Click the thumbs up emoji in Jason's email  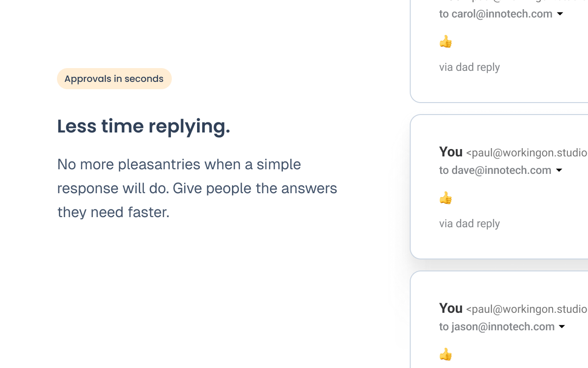(446, 355)
